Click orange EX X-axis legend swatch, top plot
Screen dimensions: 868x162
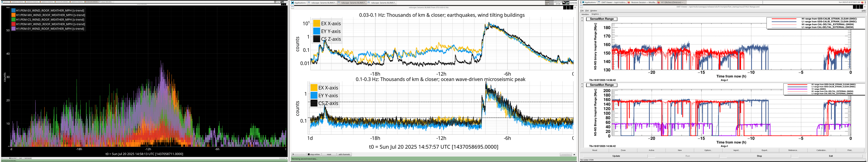tap(316, 24)
